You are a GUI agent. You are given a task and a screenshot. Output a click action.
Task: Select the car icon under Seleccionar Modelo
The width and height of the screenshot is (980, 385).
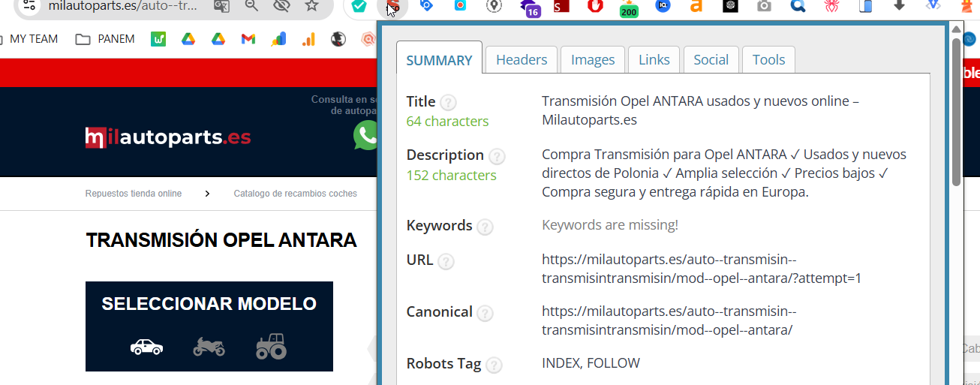(146, 347)
